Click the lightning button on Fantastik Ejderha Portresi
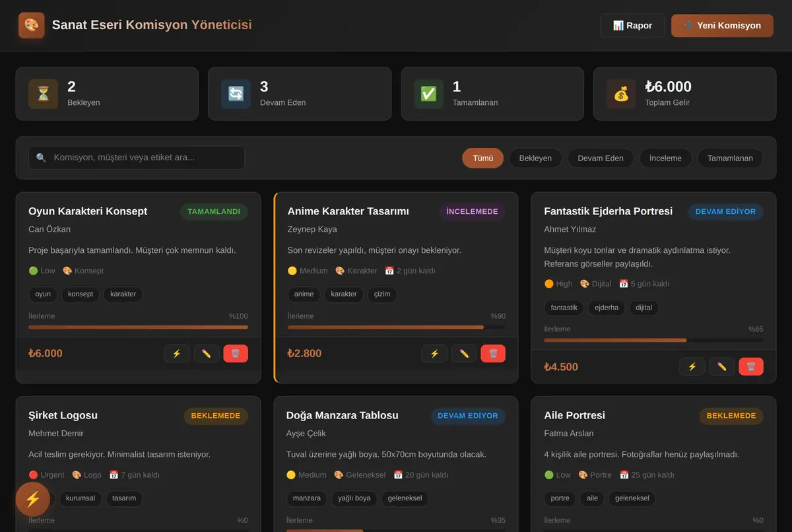 click(692, 367)
